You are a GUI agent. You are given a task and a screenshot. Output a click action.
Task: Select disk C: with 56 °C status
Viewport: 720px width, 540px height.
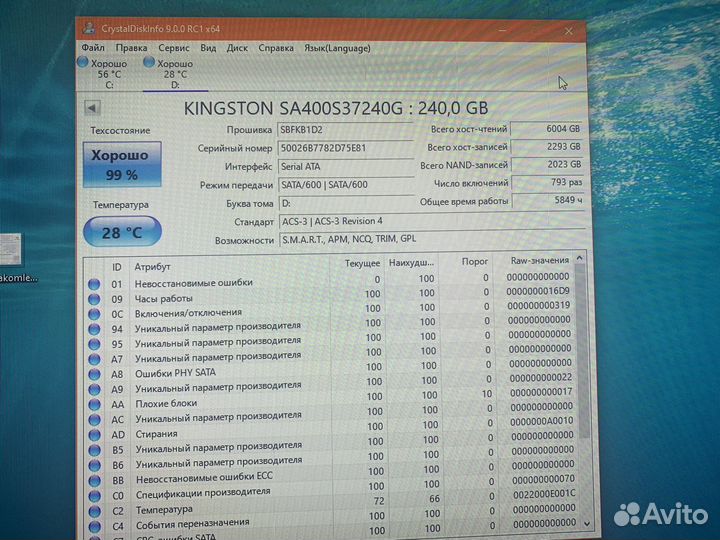click(103, 73)
